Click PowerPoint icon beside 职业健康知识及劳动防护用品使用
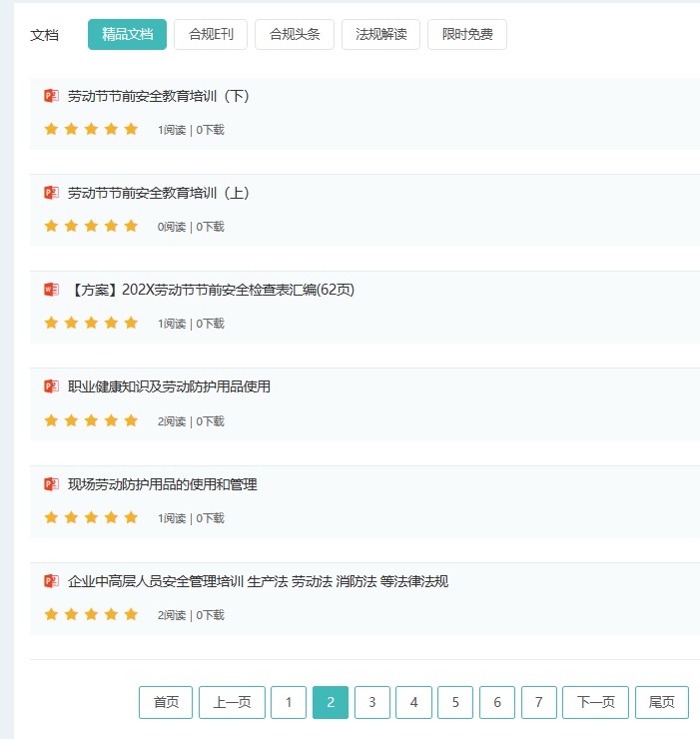This screenshot has width=700, height=739. [51, 386]
